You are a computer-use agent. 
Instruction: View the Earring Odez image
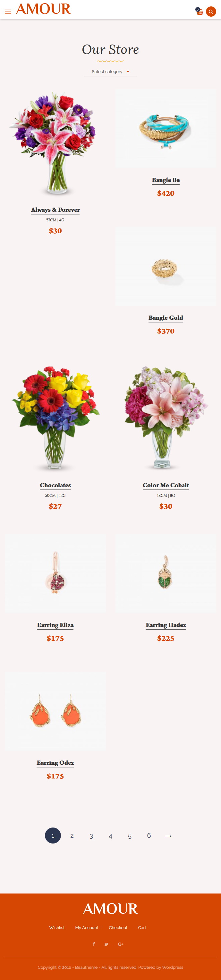(55, 710)
